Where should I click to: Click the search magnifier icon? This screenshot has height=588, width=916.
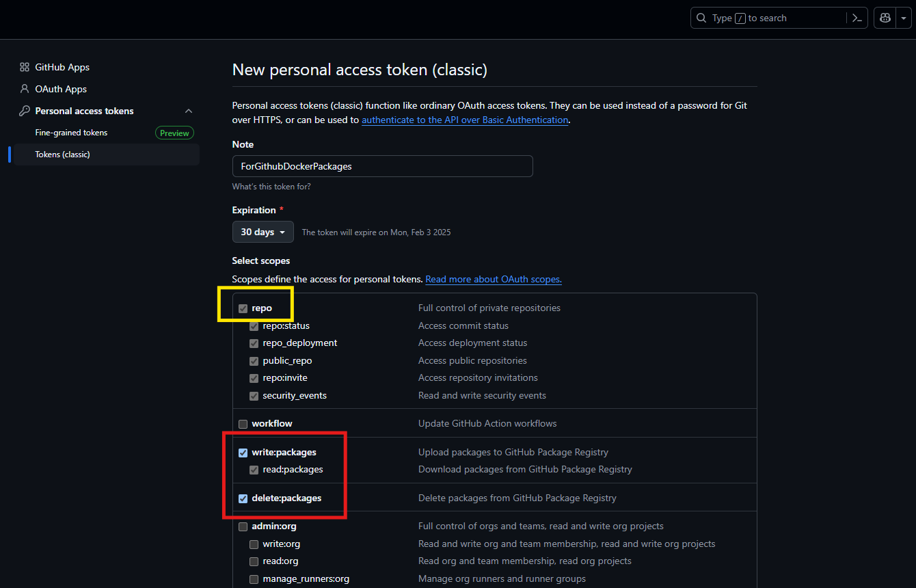coord(701,18)
